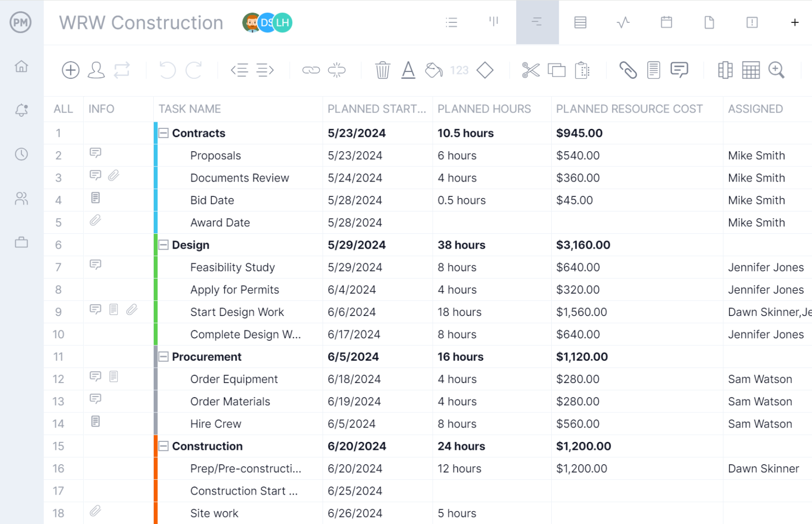This screenshot has height=524, width=812.
Task: Open attachment icon on Site work row
Action: [95, 511]
